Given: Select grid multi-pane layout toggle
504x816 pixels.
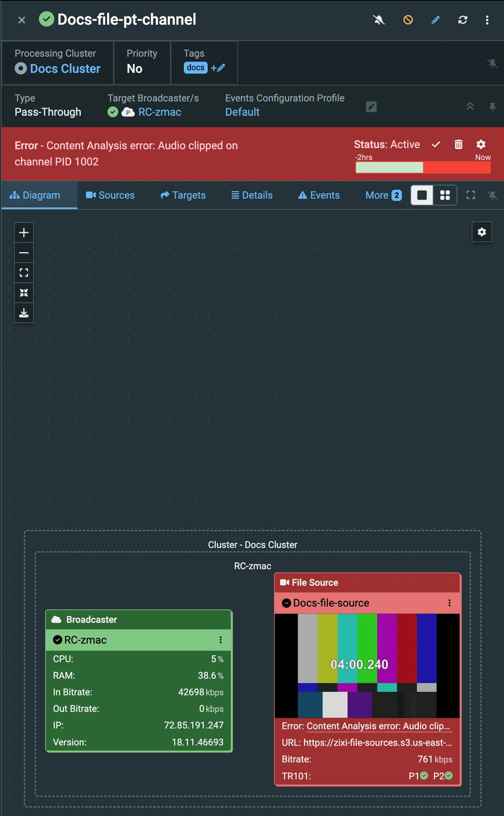Looking at the screenshot, I should pos(445,195).
